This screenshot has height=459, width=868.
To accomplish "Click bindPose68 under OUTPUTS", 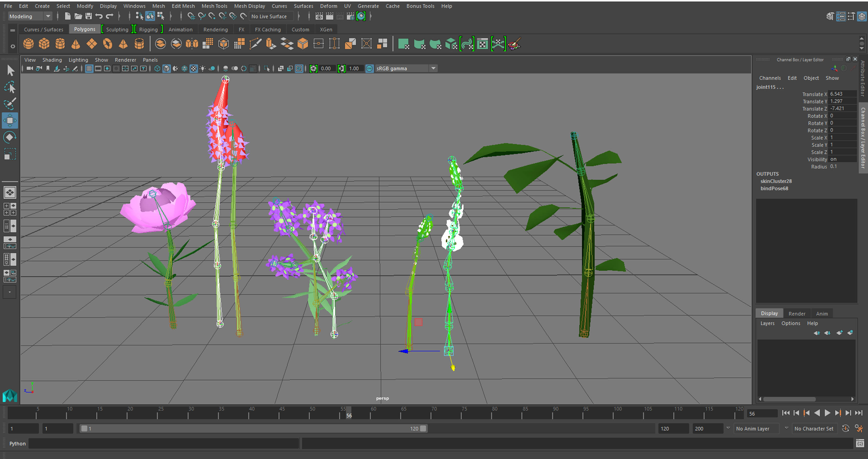I will [774, 188].
